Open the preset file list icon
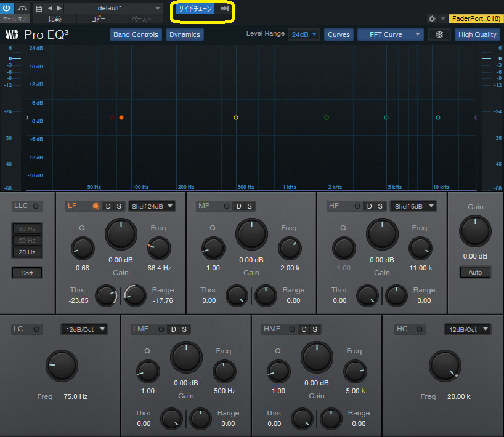This screenshot has height=437, width=504. (x=39, y=7)
